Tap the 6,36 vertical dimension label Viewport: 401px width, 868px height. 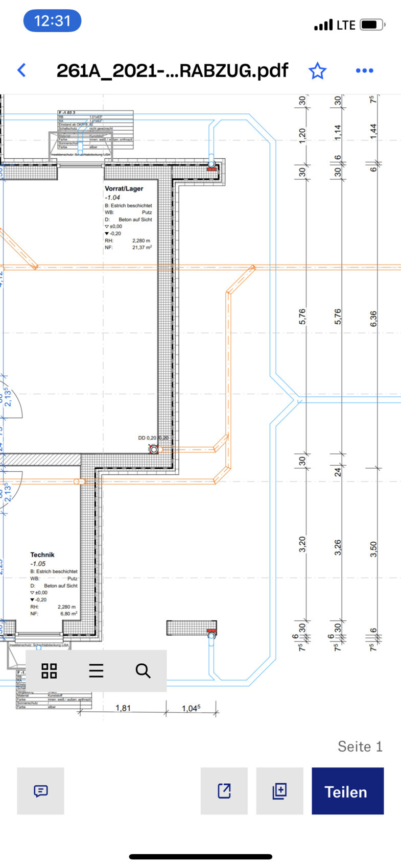click(373, 319)
